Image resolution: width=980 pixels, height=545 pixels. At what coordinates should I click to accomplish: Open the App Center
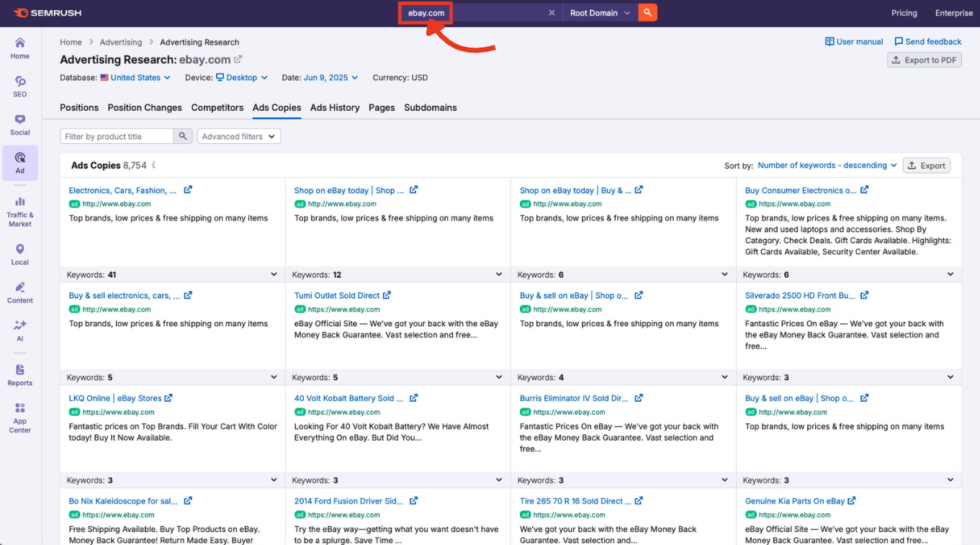click(19, 416)
